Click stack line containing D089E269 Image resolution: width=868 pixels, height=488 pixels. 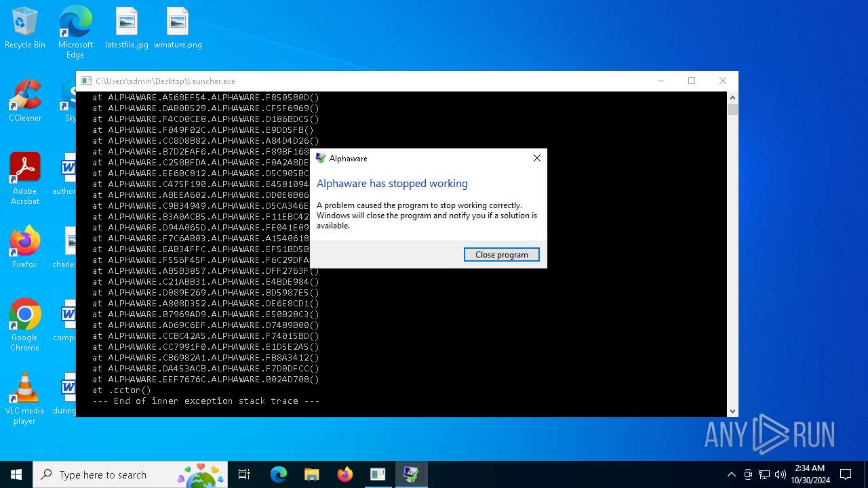[x=206, y=293]
